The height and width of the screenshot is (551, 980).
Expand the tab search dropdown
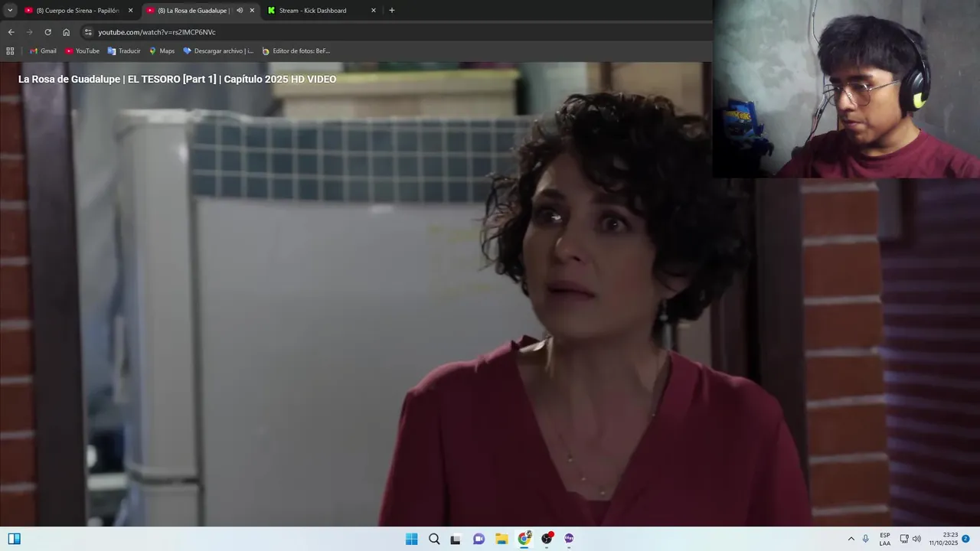pyautogui.click(x=10, y=11)
